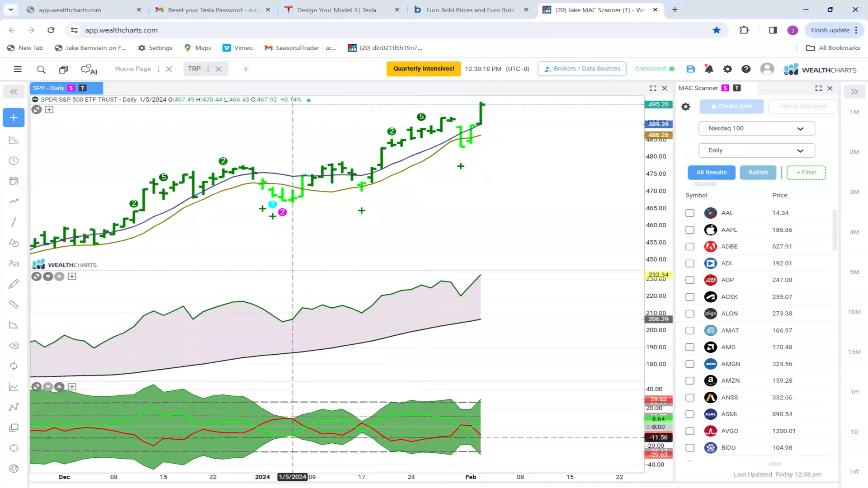Click the scanner list vertical scrollbar
Screen dimensions: 868x488
(x=835, y=230)
